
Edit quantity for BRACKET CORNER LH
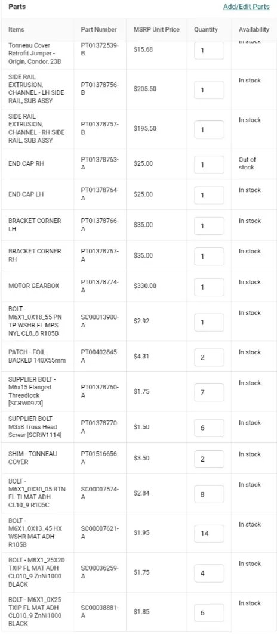pyautogui.click(x=209, y=226)
